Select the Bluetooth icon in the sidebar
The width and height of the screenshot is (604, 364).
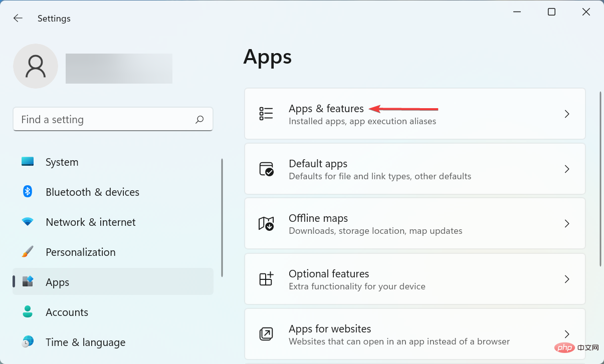tap(27, 192)
